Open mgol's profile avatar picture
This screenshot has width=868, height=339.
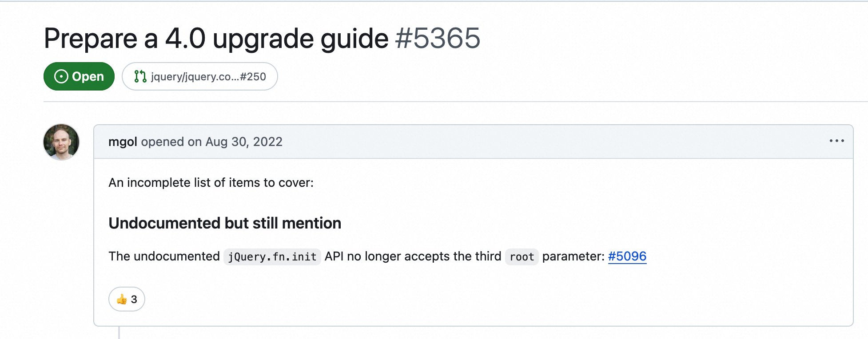tap(61, 142)
